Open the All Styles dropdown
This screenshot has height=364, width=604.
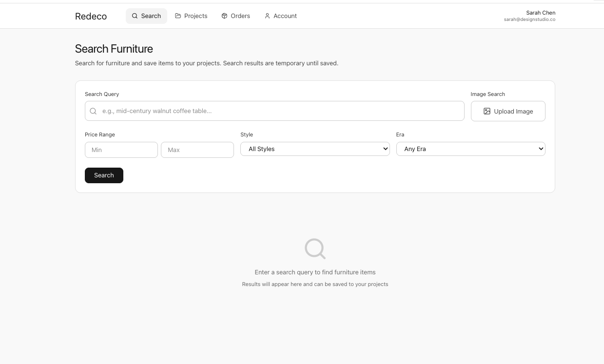(x=315, y=149)
